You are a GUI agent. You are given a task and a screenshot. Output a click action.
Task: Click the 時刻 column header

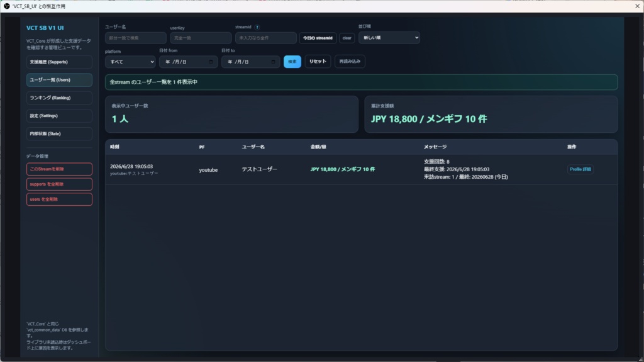(x=114, y=147)
